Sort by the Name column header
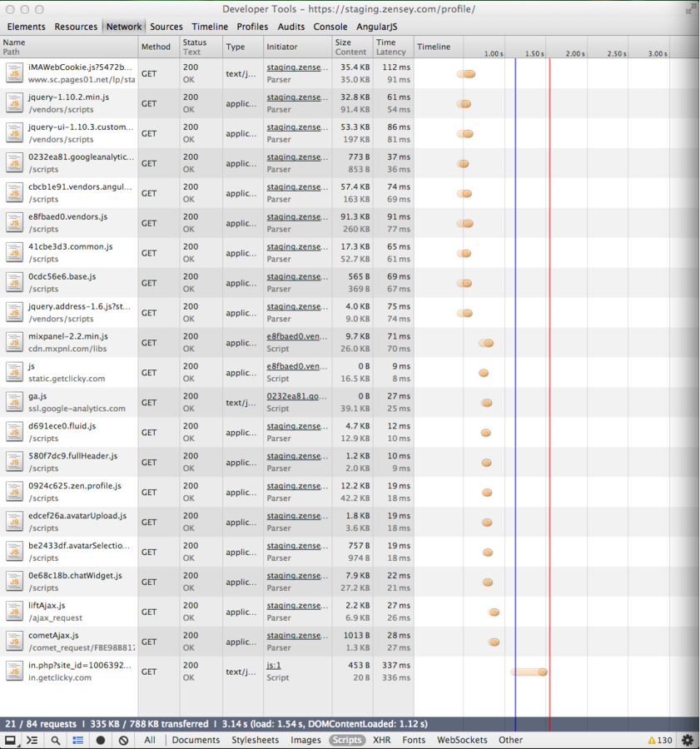Image resolution: width=700 pixels, height=749 pixels. pos(69,47)
